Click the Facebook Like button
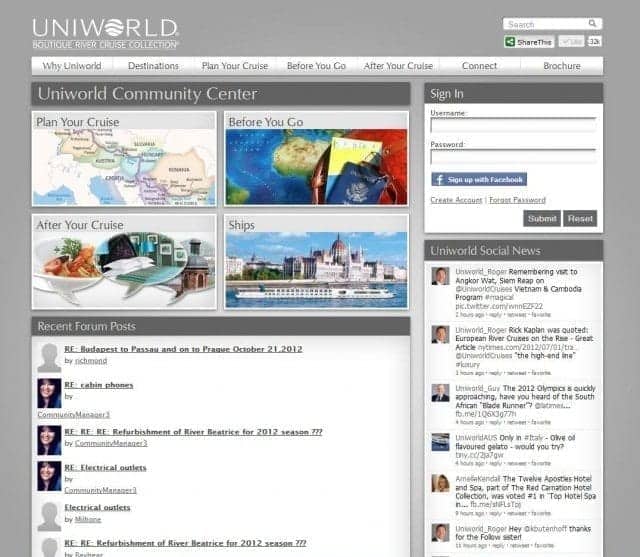The image size is (640, 557). click(571, 42)
